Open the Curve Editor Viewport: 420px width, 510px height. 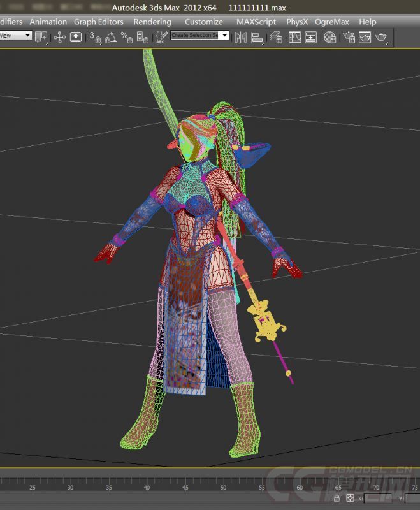click(295, 37)
